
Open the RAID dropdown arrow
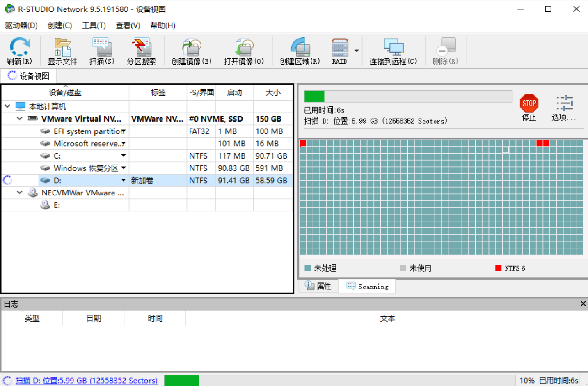point(357,51)
